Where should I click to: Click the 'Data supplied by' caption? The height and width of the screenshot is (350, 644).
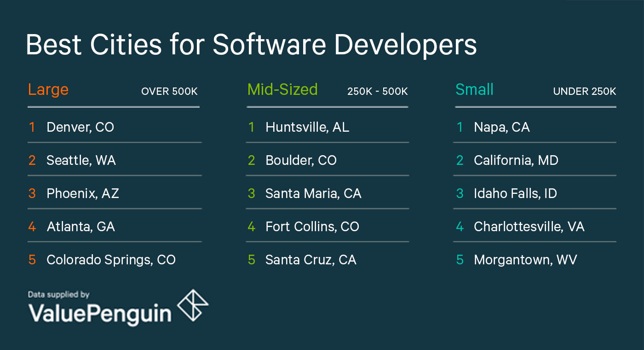[x=59, y=295]
